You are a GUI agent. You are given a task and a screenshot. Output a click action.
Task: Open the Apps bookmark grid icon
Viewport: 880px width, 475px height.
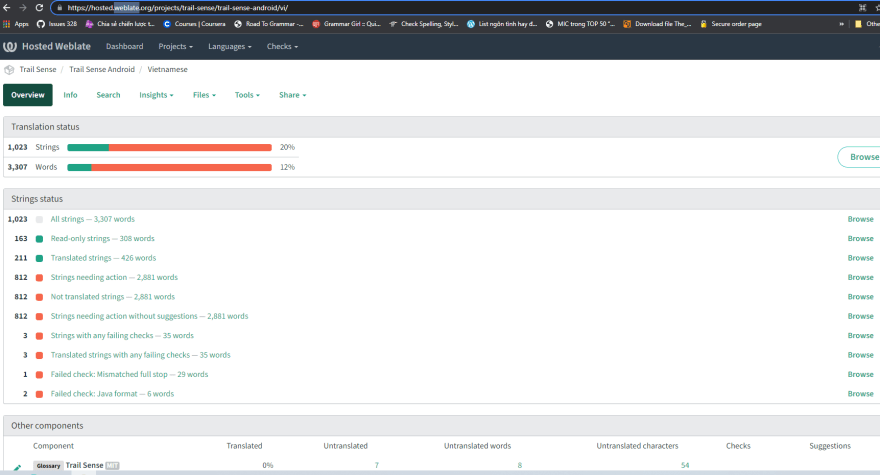click(x=7, y=24)
